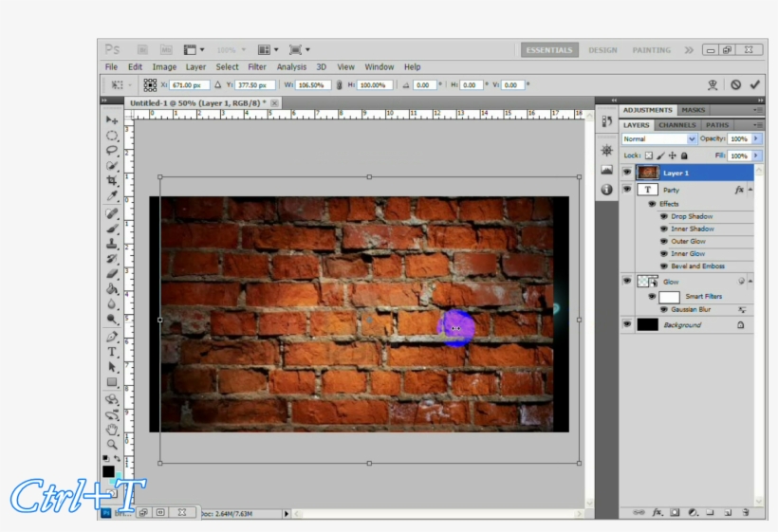This screenshot has width=778, height=532.
Task: Select the Horizontal Type tool
Action: coord(112,352)
